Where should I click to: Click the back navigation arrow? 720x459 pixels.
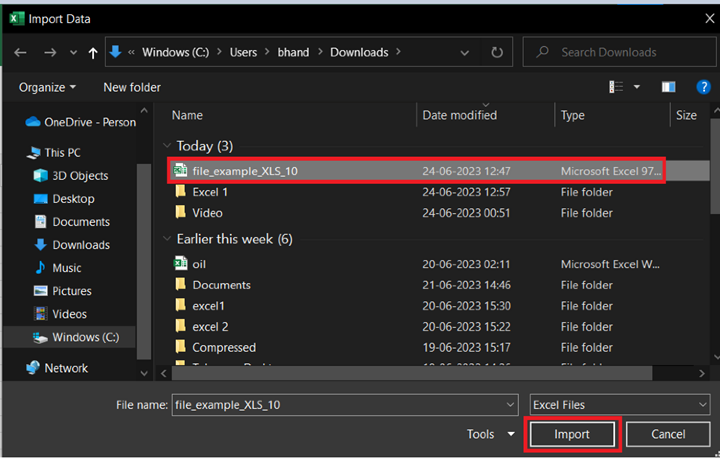click(21, 52)
